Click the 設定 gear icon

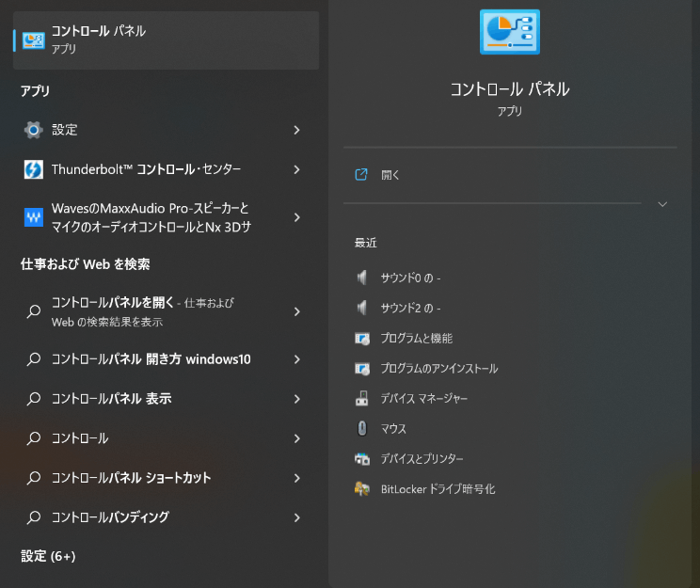pos(34,130)
